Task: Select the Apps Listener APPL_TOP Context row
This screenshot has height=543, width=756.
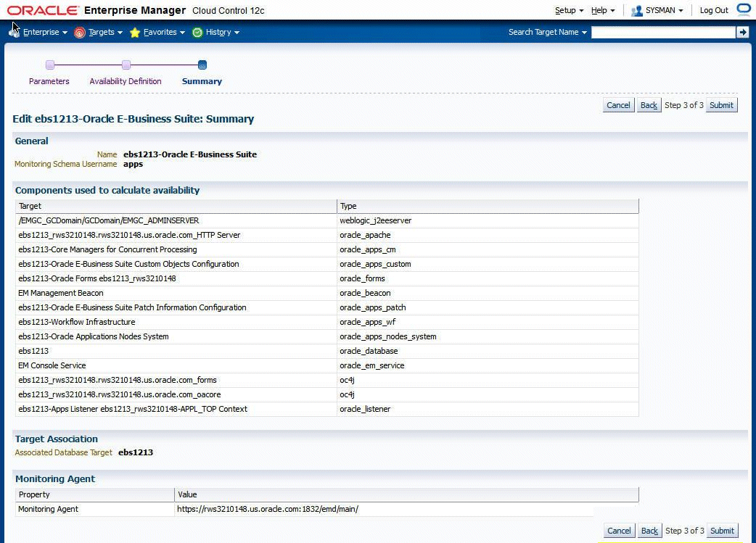Action: [327, 409]
